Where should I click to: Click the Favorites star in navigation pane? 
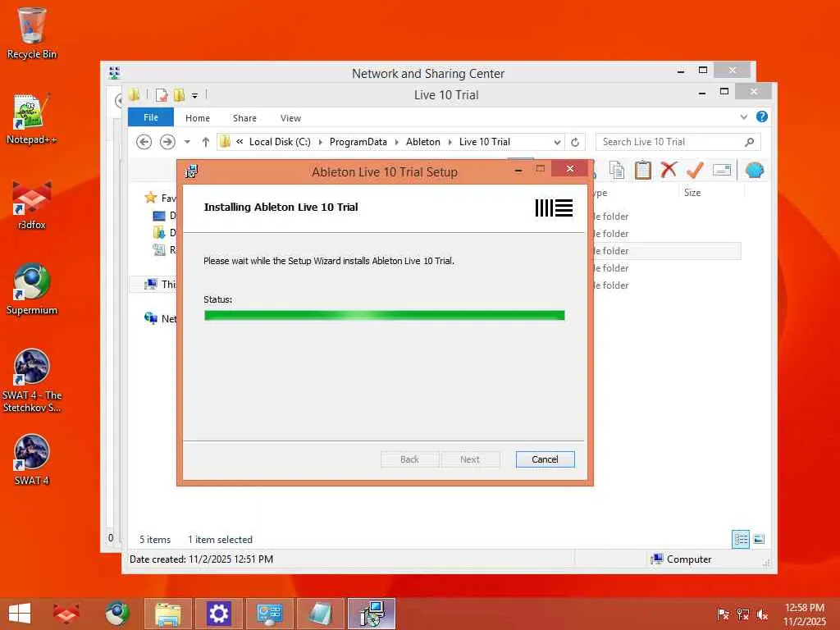tap(151, 199)
